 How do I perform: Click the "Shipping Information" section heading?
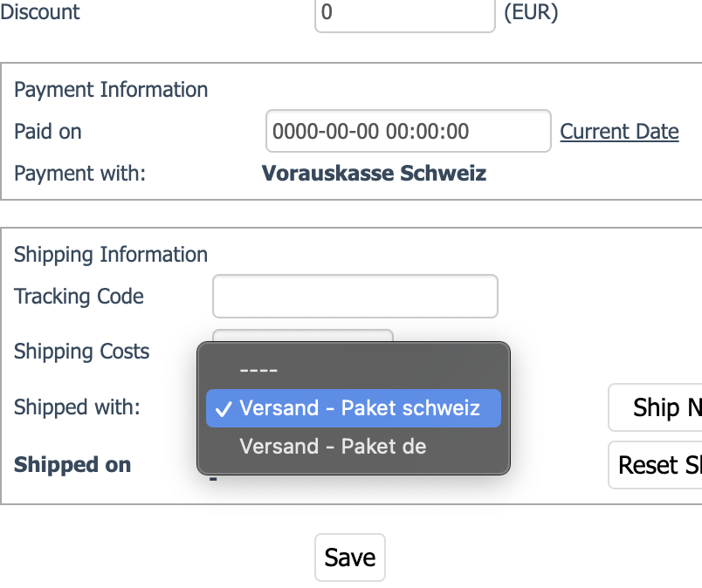tap(111, 255)
